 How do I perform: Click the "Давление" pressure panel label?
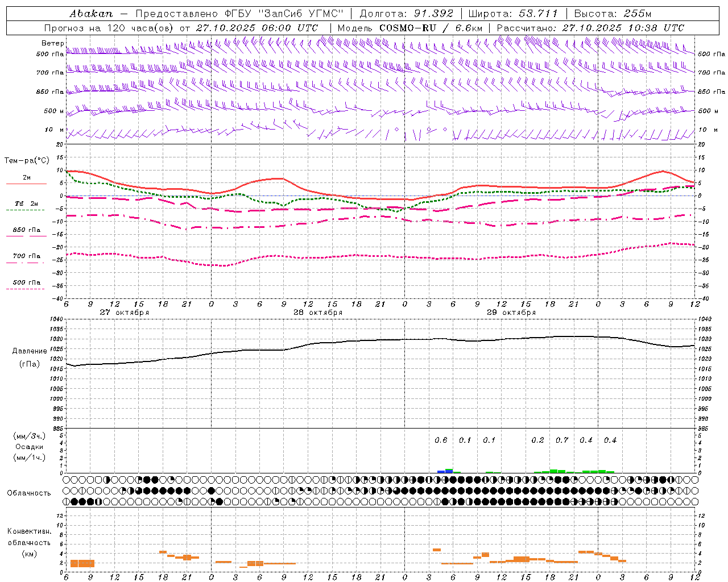29,351
